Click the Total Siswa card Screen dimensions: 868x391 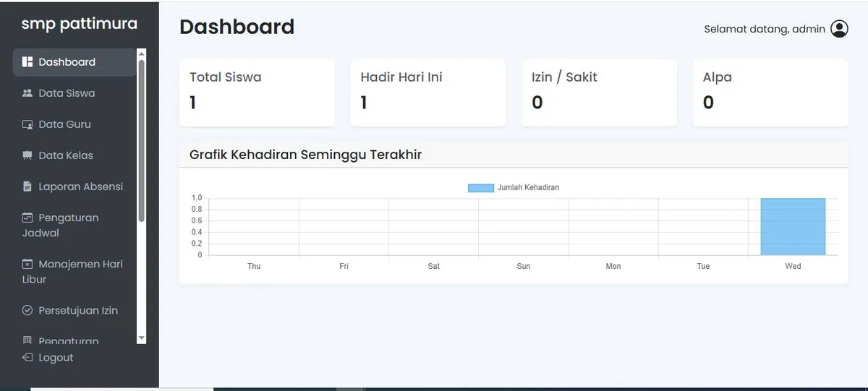(257, 93)
